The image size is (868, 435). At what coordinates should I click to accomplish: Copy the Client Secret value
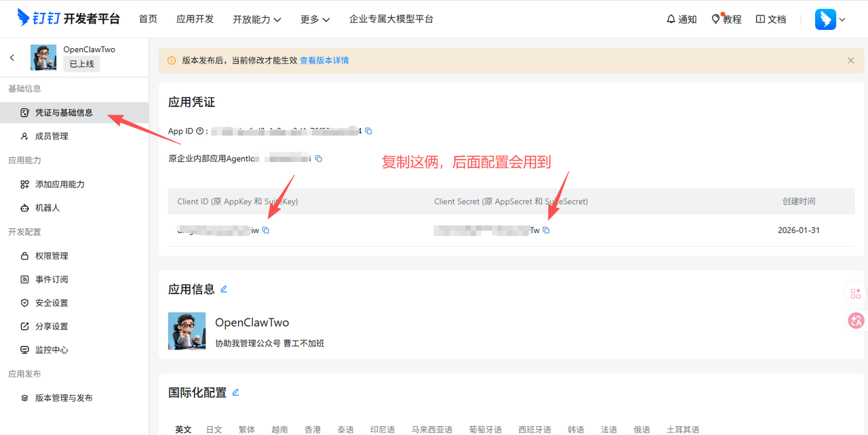tap(546, 230)
